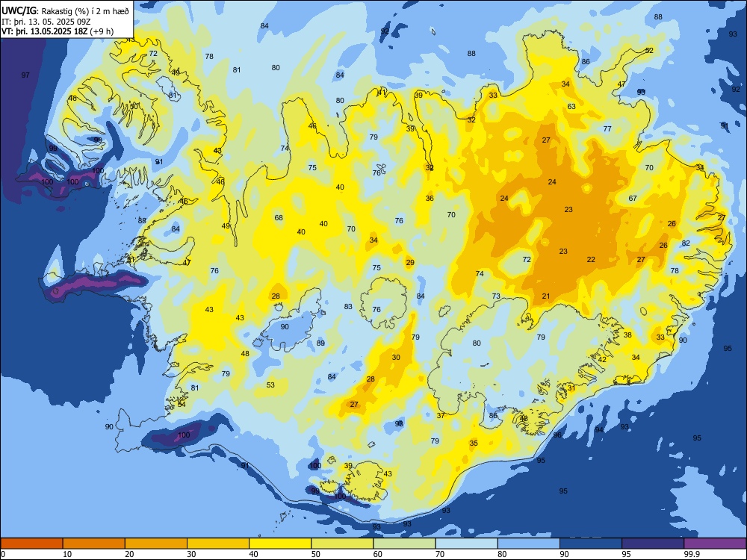Viewport: 747px width, 560px height.
Task: Select the '54' humidity reading
Action: click(182, 404)
